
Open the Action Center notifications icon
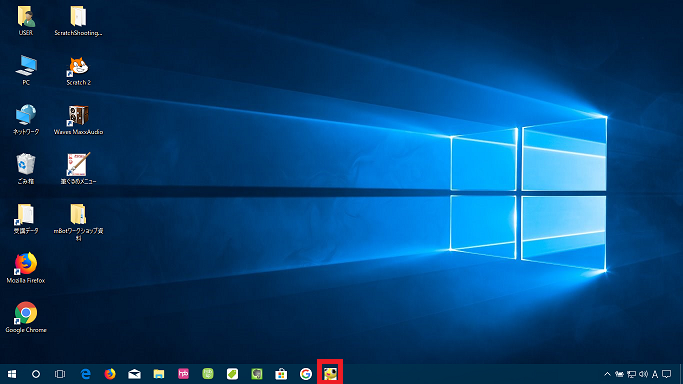pos(666,374)
